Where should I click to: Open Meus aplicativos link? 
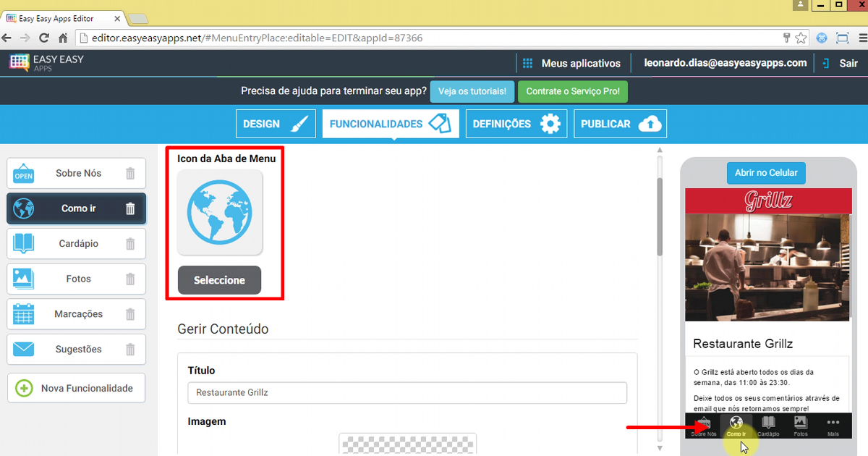tap(571, 63)
